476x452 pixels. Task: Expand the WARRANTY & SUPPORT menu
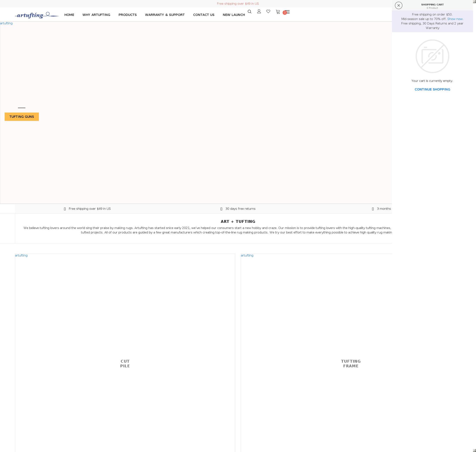click(x=165, y=15)
